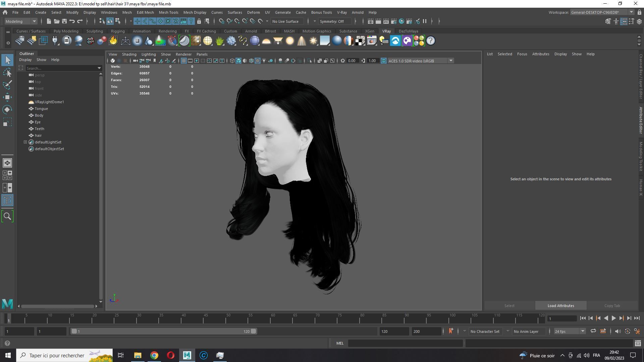Open the 24 fps dropdown
The width and height of the screenshot is (644, 362).
[x=569, y=331]
